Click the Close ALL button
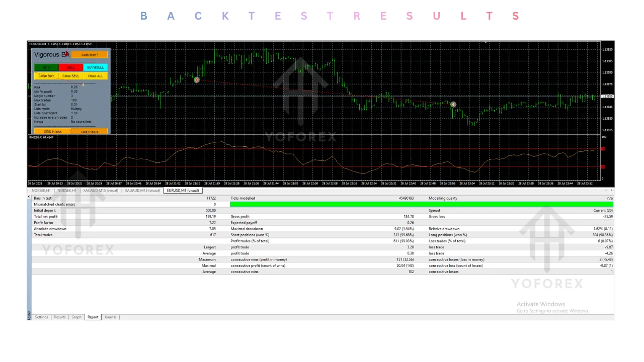644x362 pixels. coord(96,76)
